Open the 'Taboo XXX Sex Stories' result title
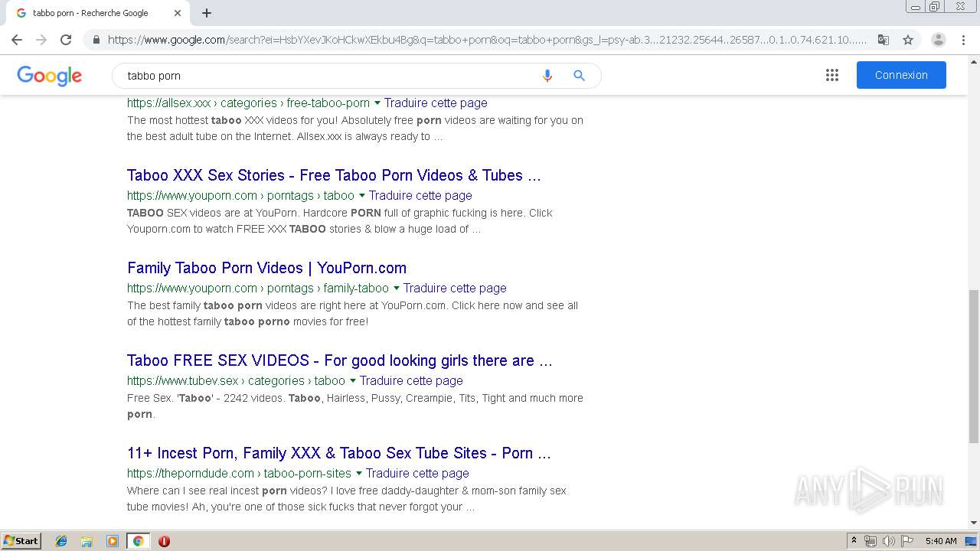The height and width of the screenshot is (551, 980). 334,175
